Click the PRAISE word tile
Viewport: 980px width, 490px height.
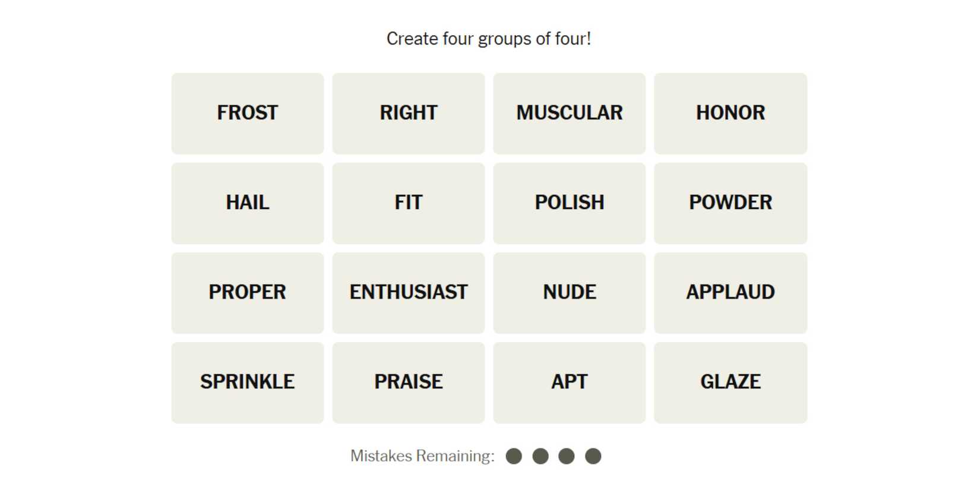point(409,382)
